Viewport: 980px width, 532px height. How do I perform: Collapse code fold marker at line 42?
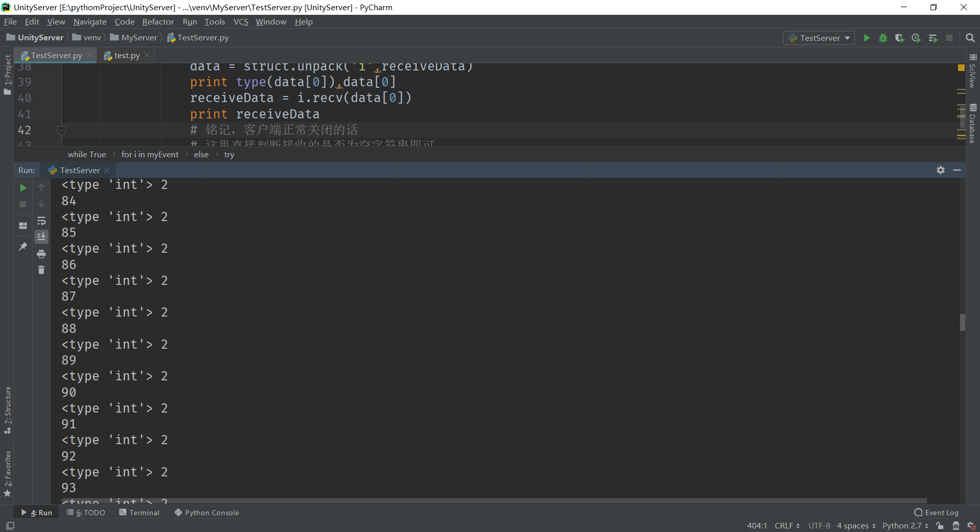coord(62,130)
